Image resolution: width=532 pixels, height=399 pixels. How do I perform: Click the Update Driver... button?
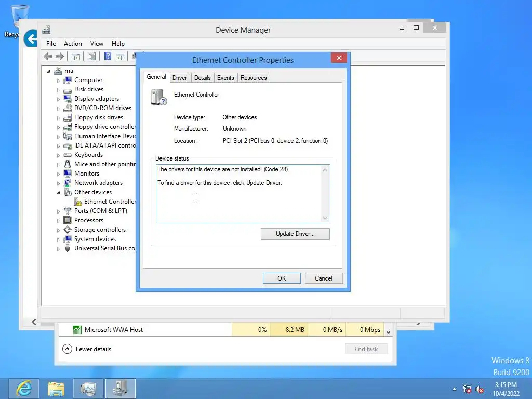(295, 234)
